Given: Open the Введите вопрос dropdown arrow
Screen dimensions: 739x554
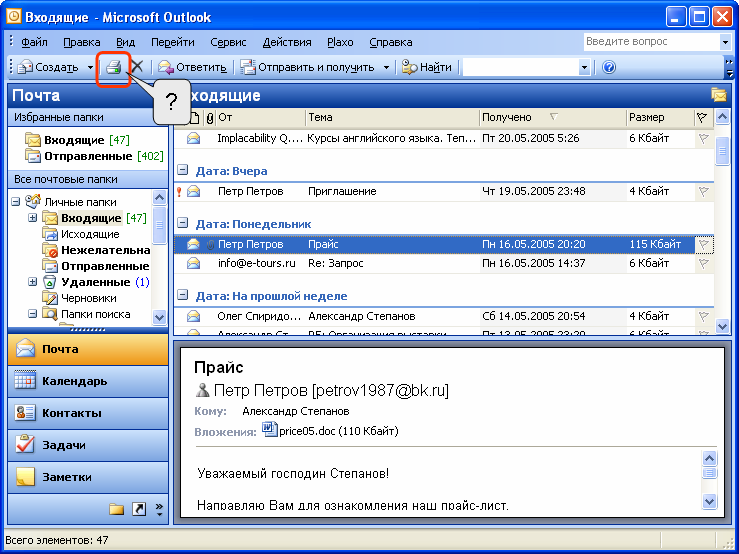Looking at the screenshot, I should [725, 42].
